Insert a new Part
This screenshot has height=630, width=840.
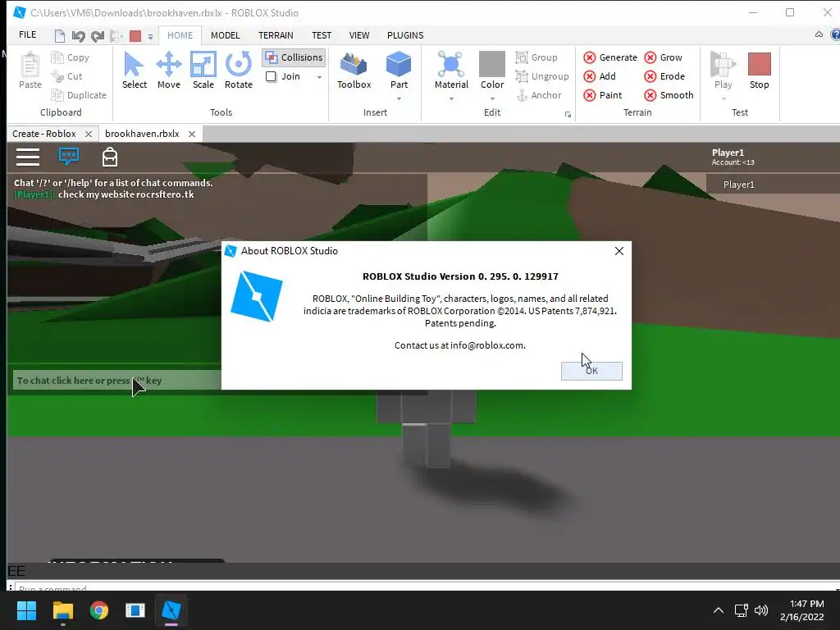pos(399,71)
